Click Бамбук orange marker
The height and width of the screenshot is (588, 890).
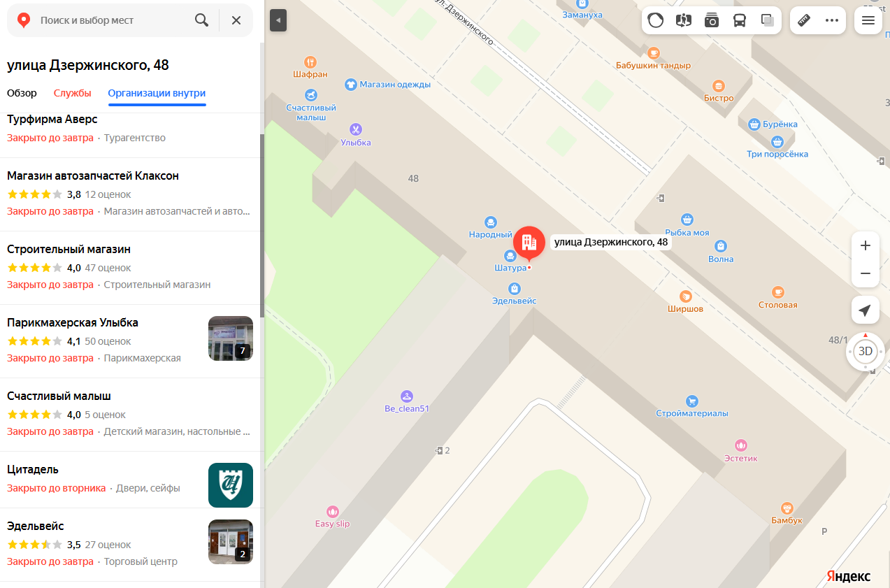coord(787,508)
